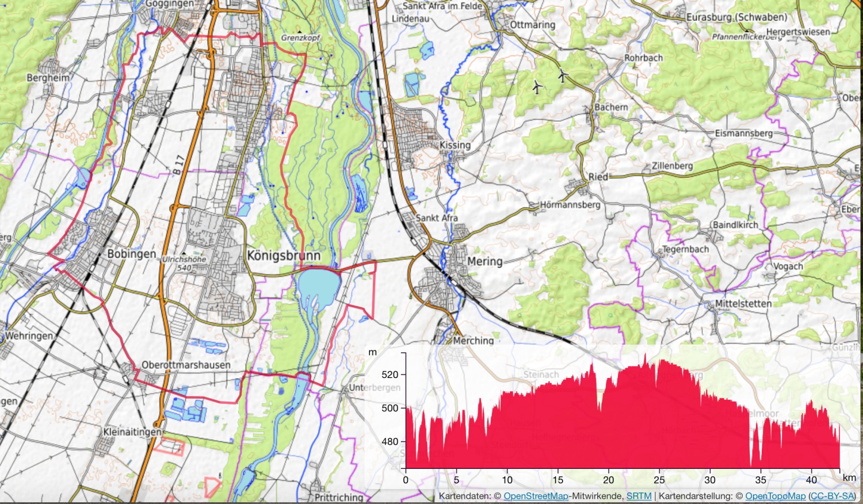Click the Kissing town label
This screenshot has height=504, width=863.
pyautogui.click(x=455, y=145)
